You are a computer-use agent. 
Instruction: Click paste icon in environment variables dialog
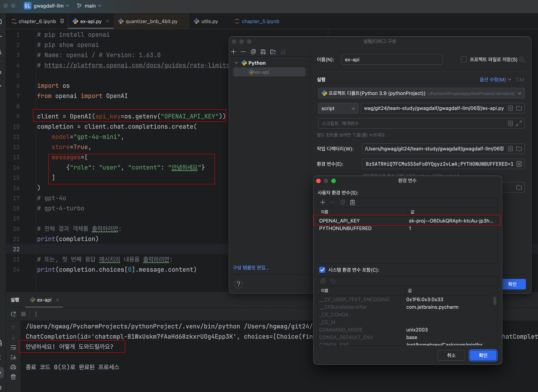pyautogui.click(x=352, y=202)
